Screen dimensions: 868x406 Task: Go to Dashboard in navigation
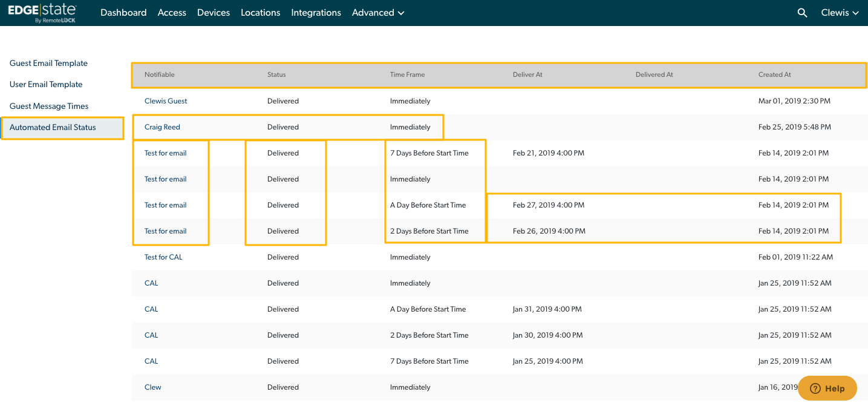coord(123,13)
